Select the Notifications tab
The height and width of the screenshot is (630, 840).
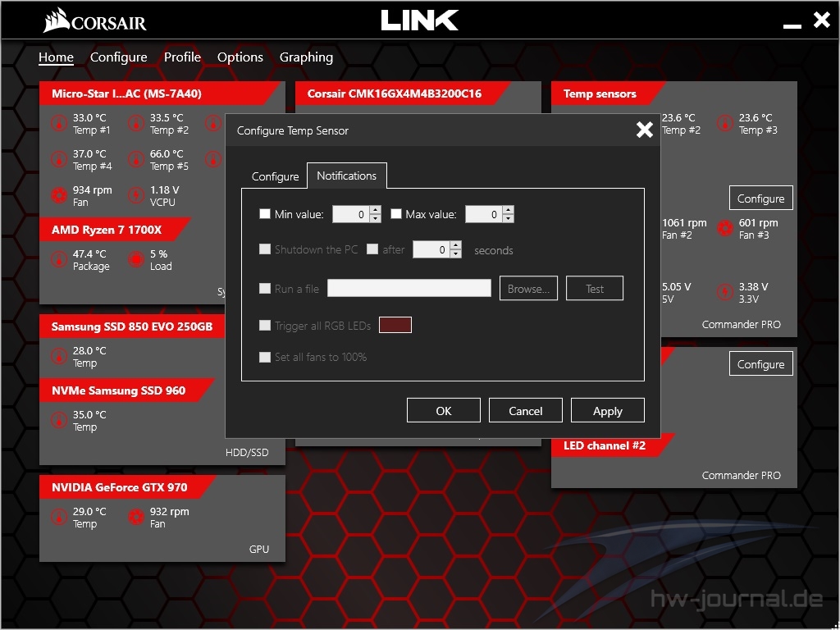click(x=347, y=176)
